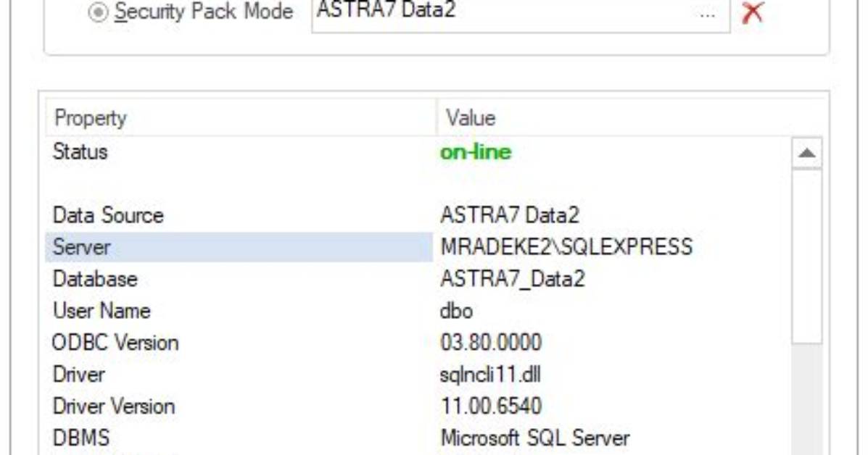Click the 03.80.0000 version value
Screen dimensions: 868x455
tap(491, 343)
